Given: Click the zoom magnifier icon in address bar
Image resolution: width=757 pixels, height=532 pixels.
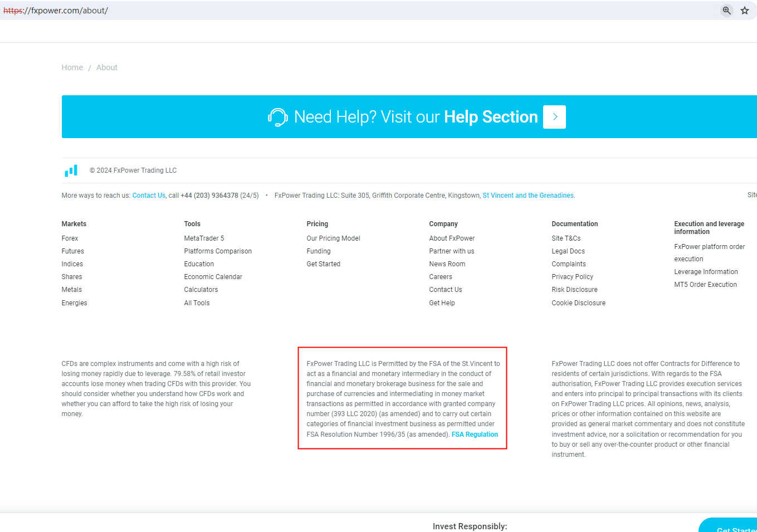Looking at the screenshot, I should (727, 11).
